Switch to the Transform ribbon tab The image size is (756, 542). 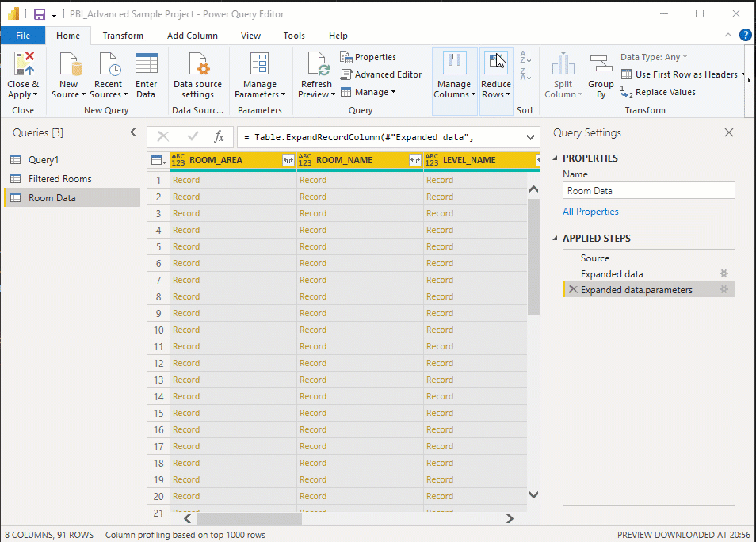click(123, 36)
